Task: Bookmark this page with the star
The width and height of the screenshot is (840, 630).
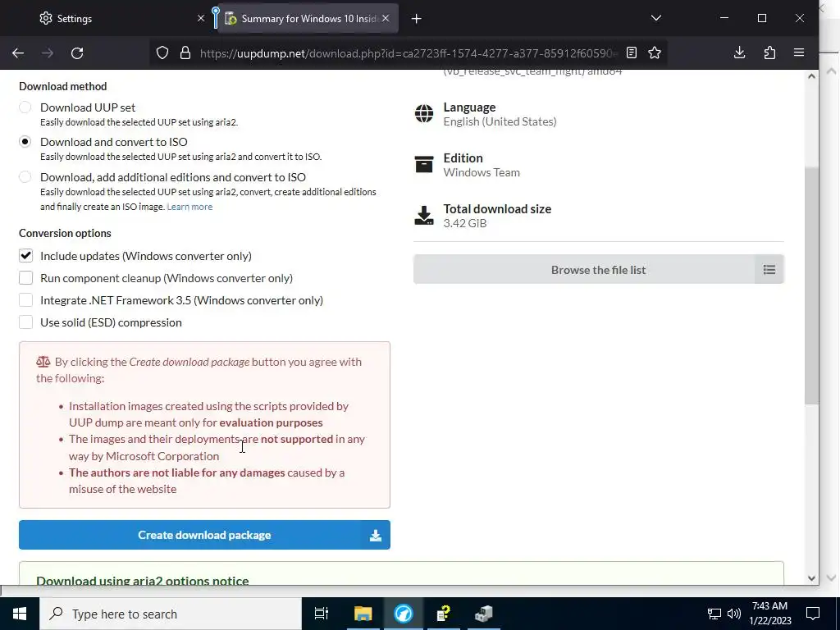Action: [654, 52]
